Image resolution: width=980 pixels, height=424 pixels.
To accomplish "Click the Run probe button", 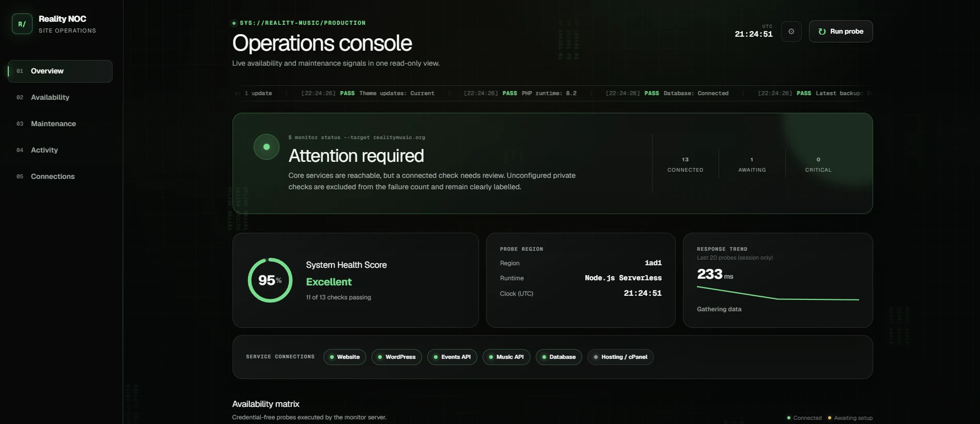I will click(x=841, y=32).
